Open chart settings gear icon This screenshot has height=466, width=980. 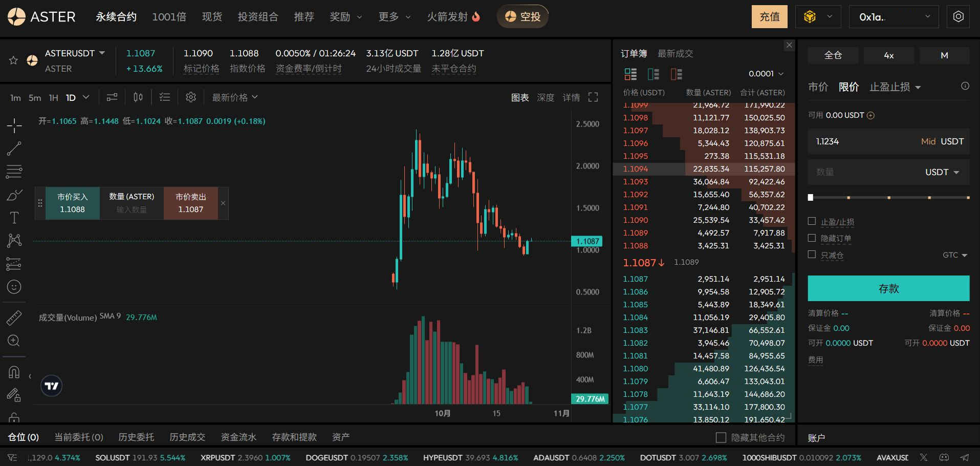pyautogui.click(x=191, y=97)
